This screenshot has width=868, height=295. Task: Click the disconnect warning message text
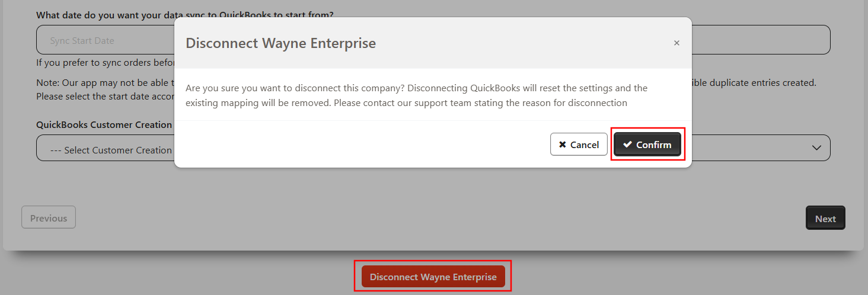tap(416, 95)
